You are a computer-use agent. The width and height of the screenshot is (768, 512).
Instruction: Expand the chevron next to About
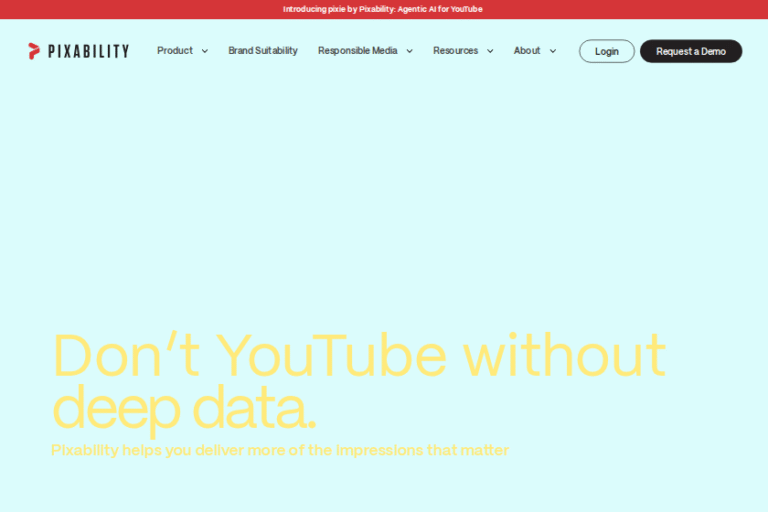tap(553, 51)
